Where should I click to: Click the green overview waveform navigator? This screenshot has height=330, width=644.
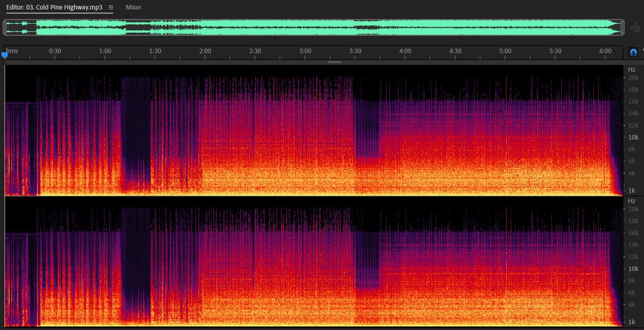[x=314, y=28]
